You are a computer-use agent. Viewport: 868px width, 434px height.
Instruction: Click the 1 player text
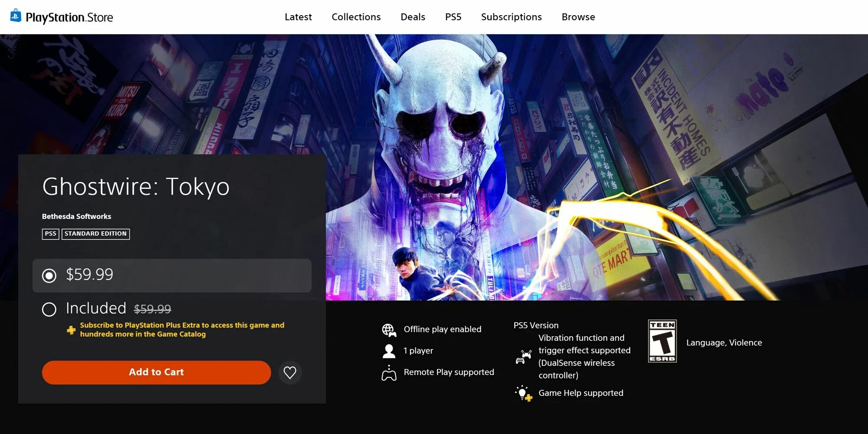[x=418, y=350]
